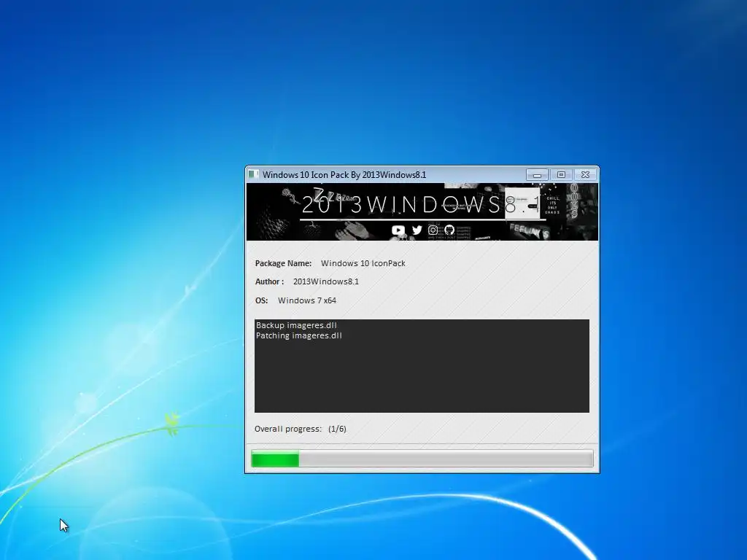Open the YouTube icon in banner

coord(398,230)
